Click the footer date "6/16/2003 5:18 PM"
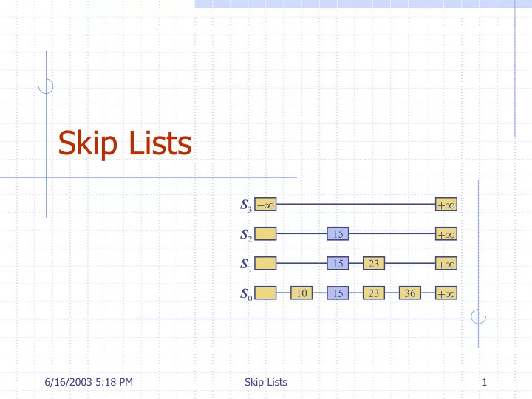 [x=89, y=382]
